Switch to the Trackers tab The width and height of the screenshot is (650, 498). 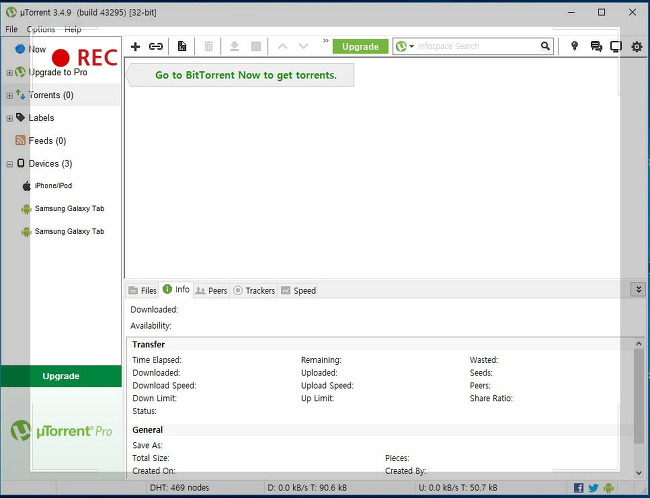pos(254,291)
